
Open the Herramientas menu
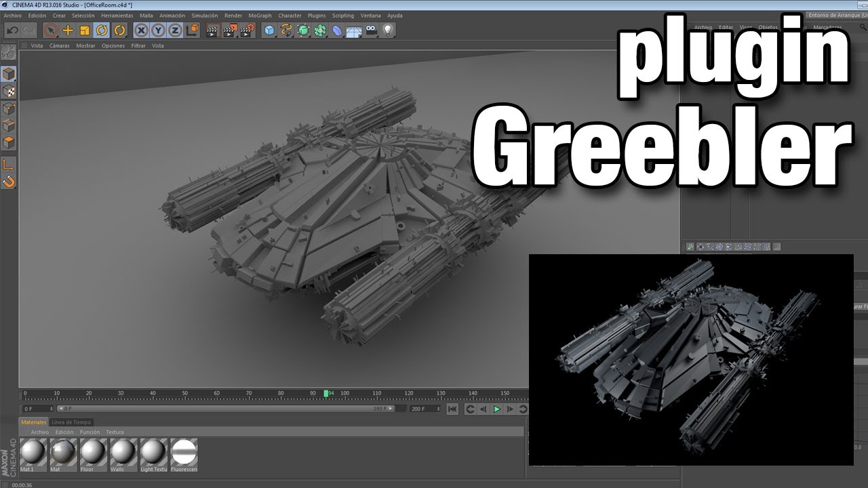click(x=117, y=15)
